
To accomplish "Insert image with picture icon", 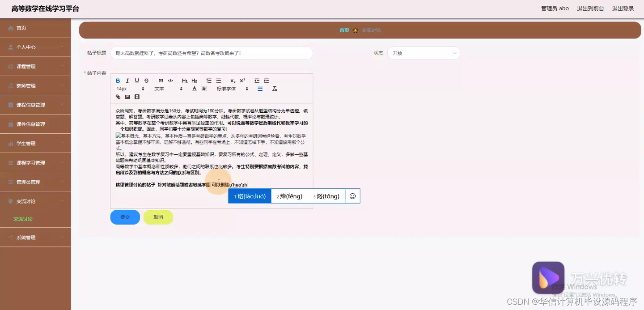I will (127, 97).
